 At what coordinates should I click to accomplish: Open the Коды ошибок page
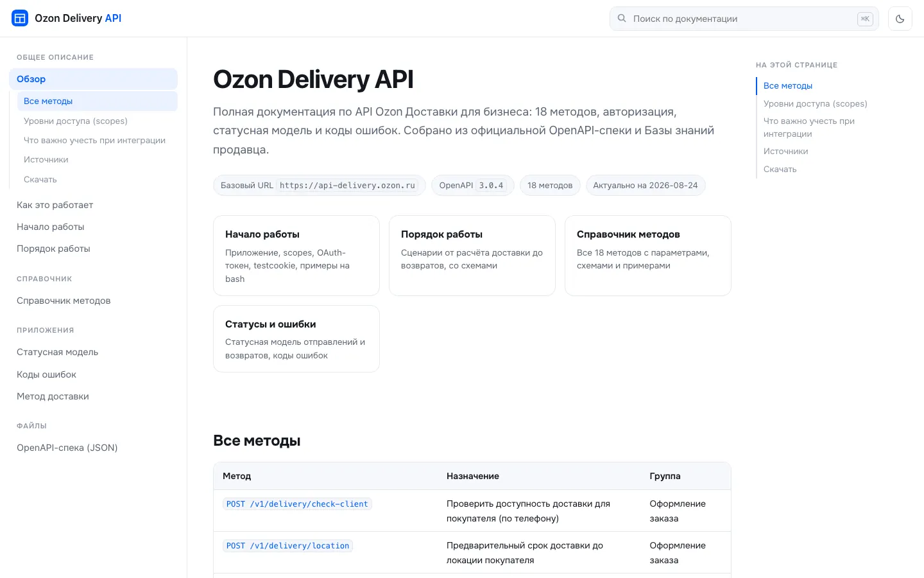click(46, 374)
